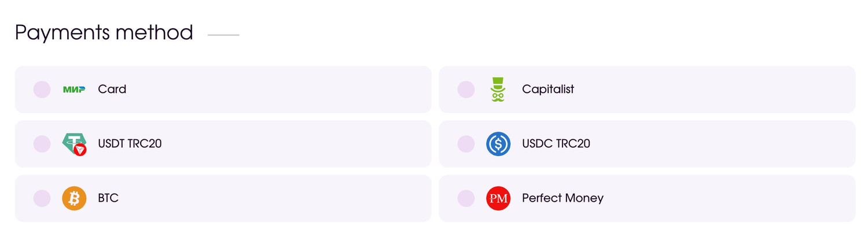Click the "USDC TRC20" label text
The width and height of the screenshot is (868, 241).
point(556,144)
